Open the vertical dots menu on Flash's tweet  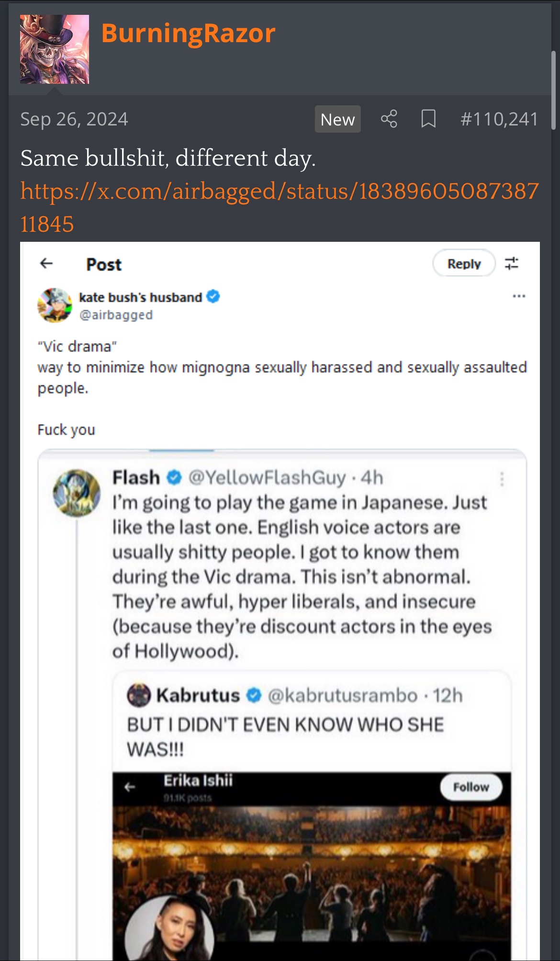[502, 479]
